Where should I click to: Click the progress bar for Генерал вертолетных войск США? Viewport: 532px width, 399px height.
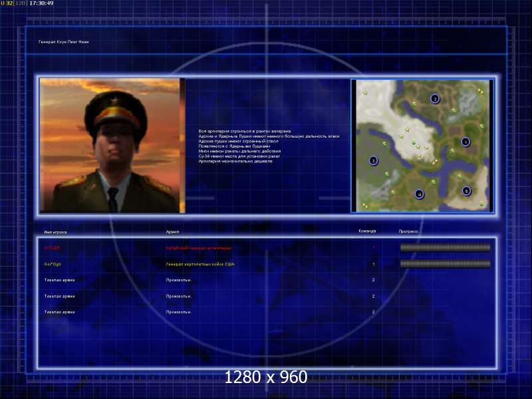(x=445, y=263)
